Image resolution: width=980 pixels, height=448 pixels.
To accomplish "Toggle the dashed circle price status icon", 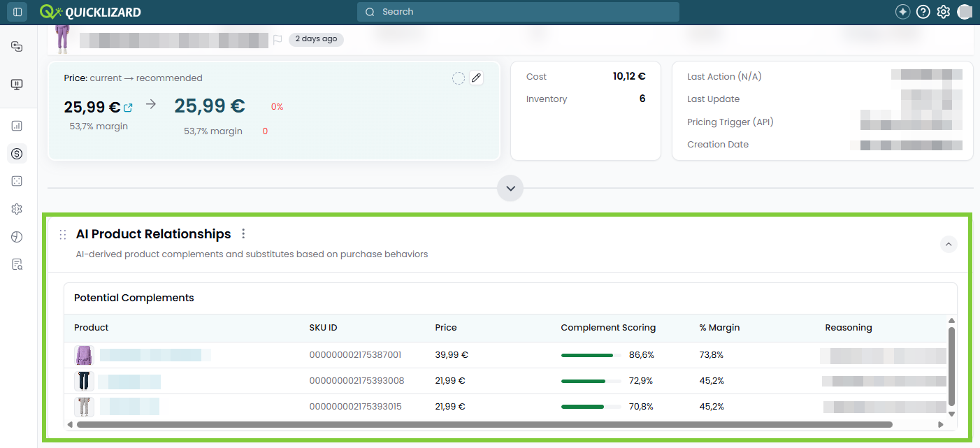I will pyautogui.click(x=459, y=78).
